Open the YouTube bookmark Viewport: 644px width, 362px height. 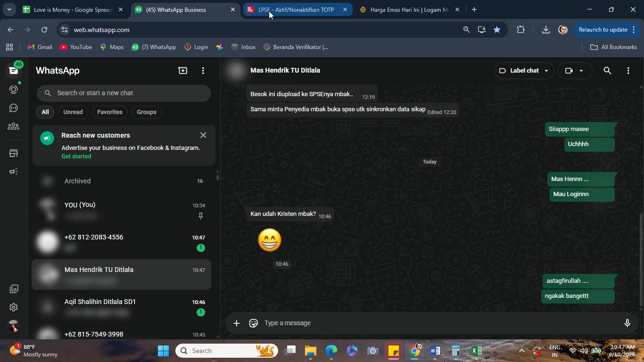point(76,47)
